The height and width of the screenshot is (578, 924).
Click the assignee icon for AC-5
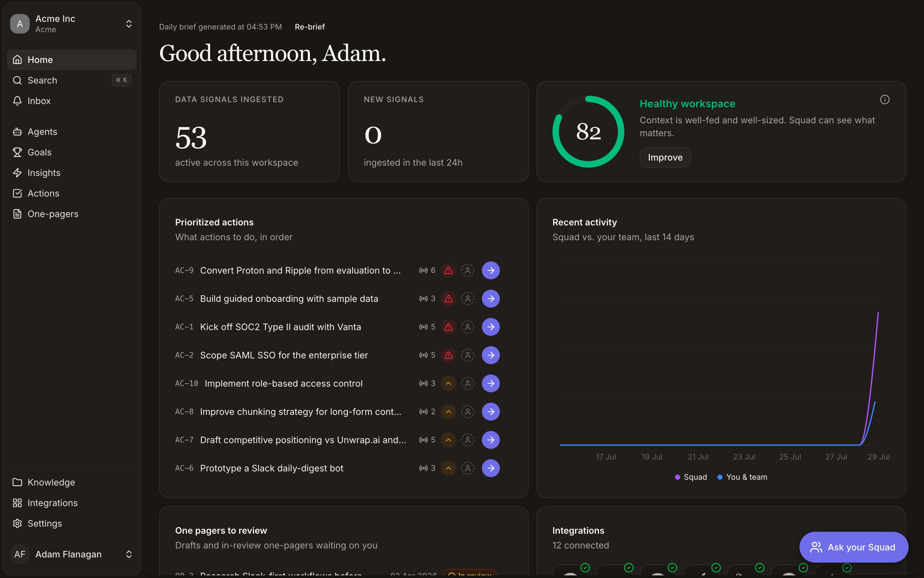click(468, 299)
